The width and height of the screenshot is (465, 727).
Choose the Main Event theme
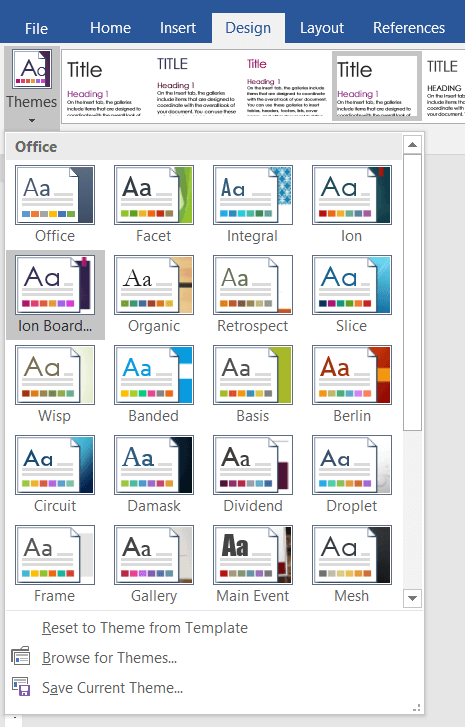(253, 555)
